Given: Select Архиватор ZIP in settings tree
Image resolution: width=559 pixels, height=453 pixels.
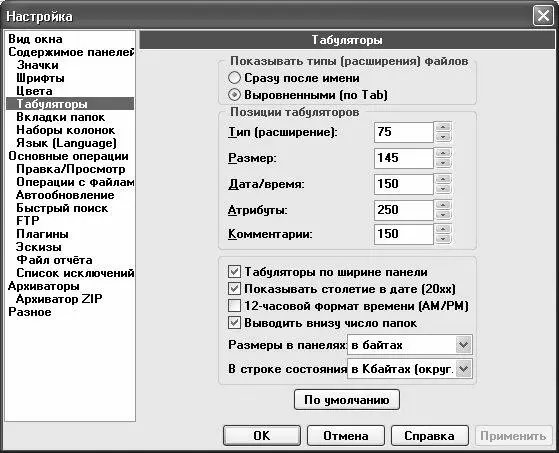Looking at the screenshot, I should pyautogui.click(x=59, y=299).
